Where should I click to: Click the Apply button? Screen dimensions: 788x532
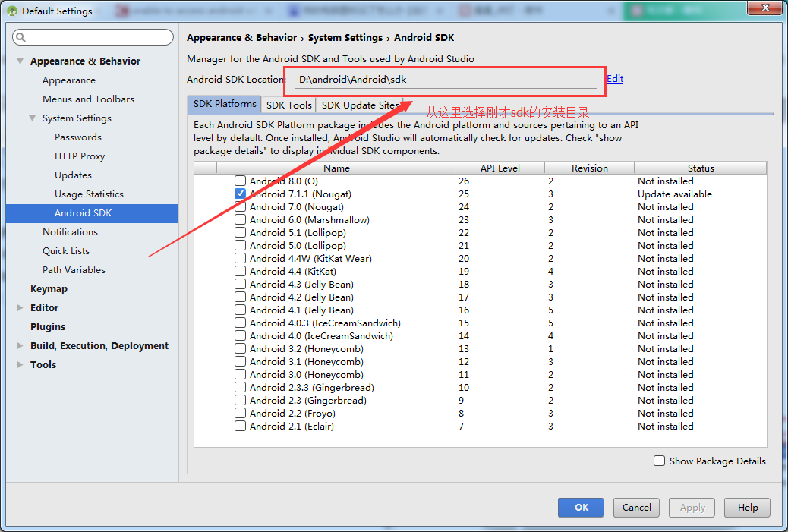pos(692,508)
